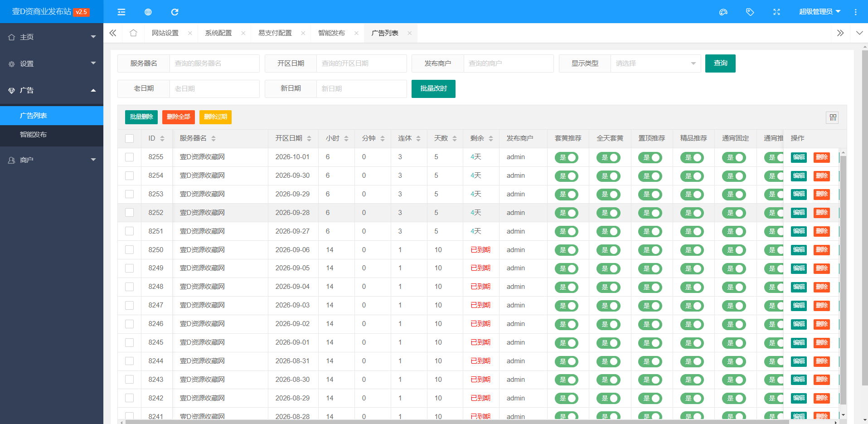Click the 查询 search button

tap(720, 63)
